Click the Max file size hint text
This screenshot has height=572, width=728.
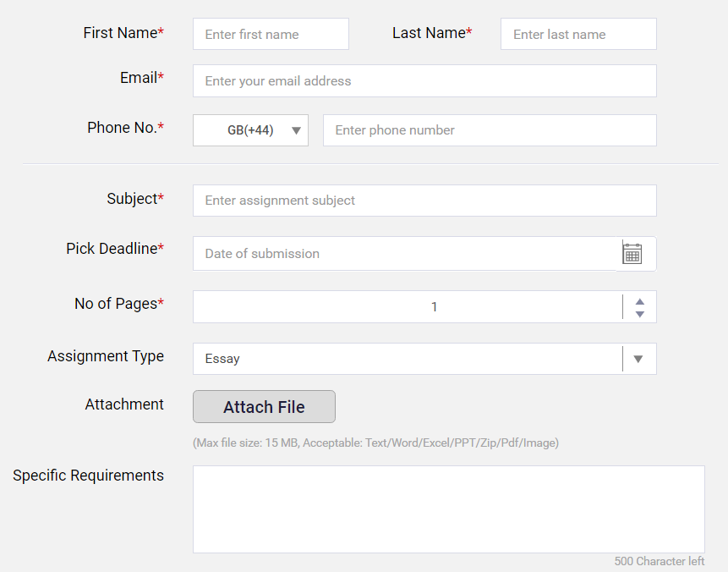coord(375,443)
